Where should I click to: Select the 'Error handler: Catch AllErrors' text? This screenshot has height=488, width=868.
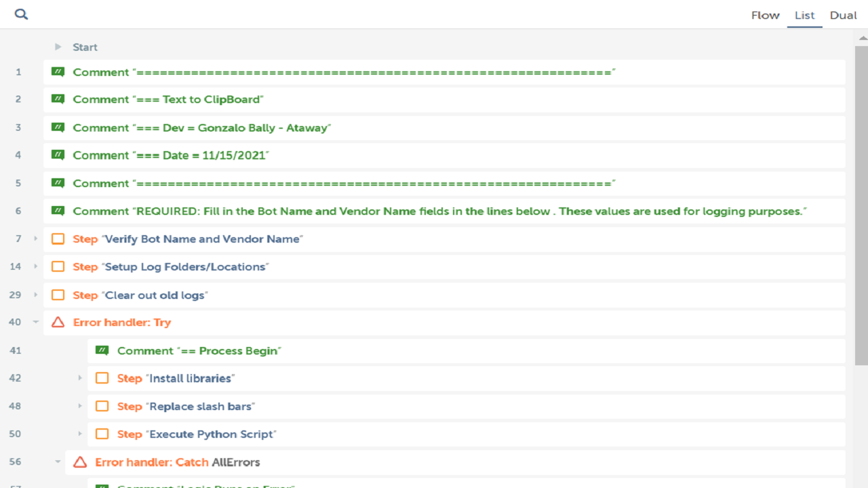pos(178,462)
